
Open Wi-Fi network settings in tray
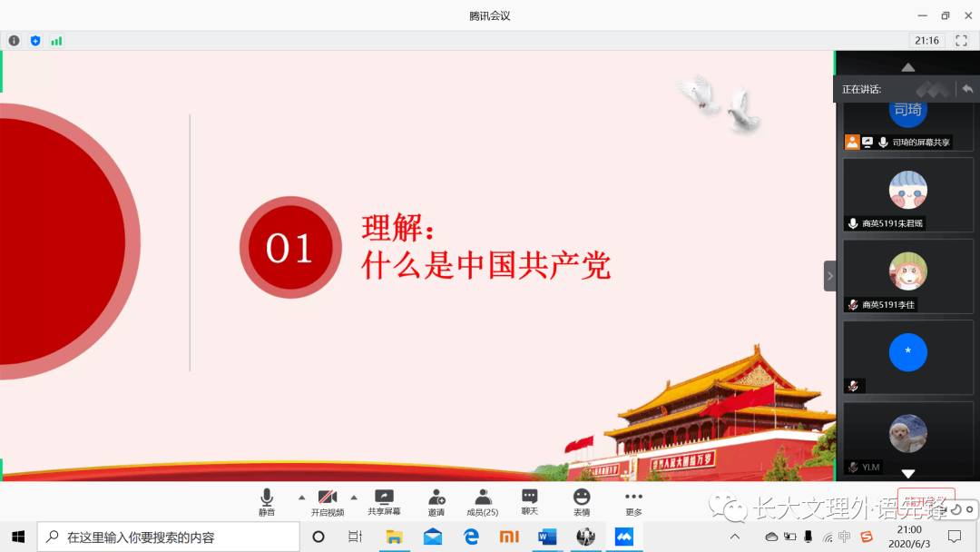(x=828, y=537)
